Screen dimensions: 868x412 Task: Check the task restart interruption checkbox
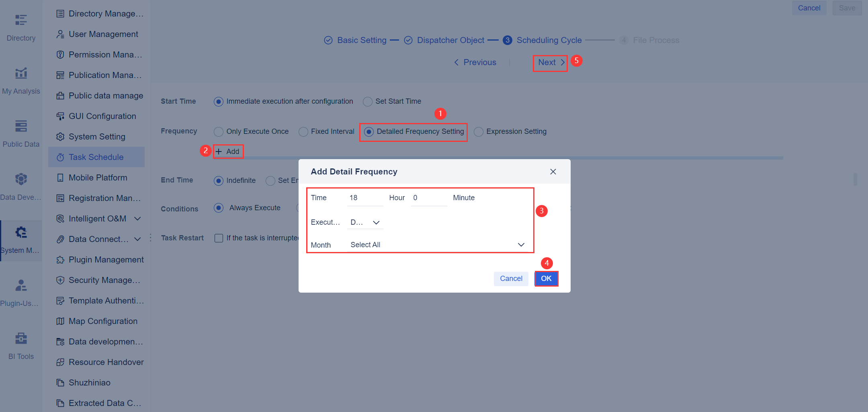(x=219, y=238)
